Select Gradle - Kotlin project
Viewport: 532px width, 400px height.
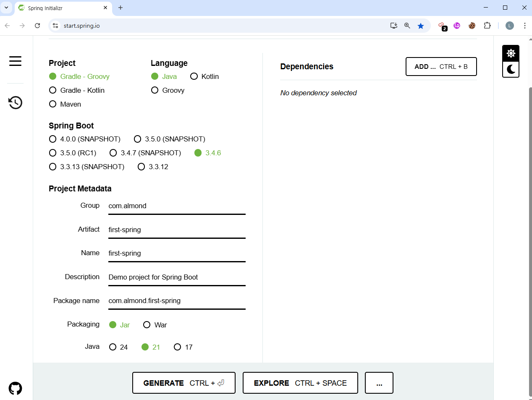pyautogui.click(x=77, y=90)
